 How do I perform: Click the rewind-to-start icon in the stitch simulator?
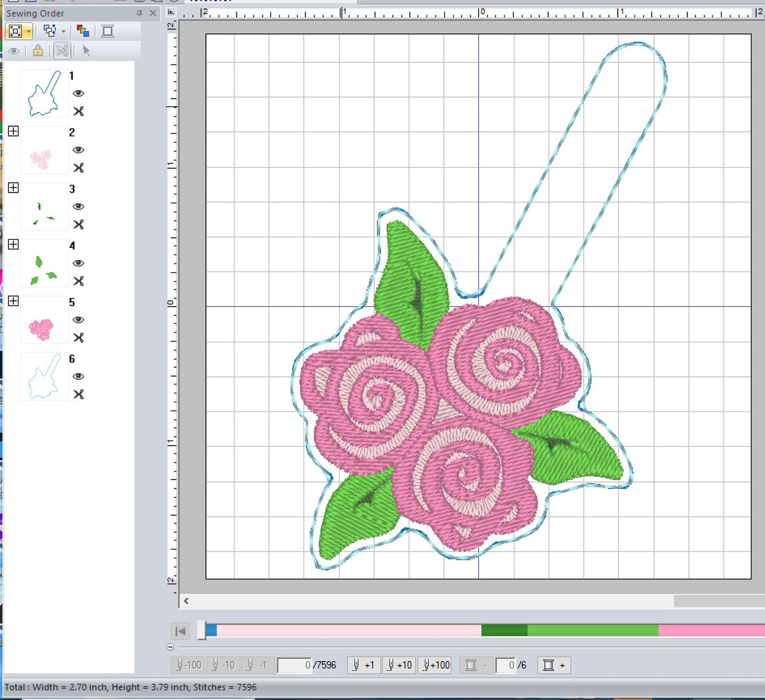coord(180,631)
